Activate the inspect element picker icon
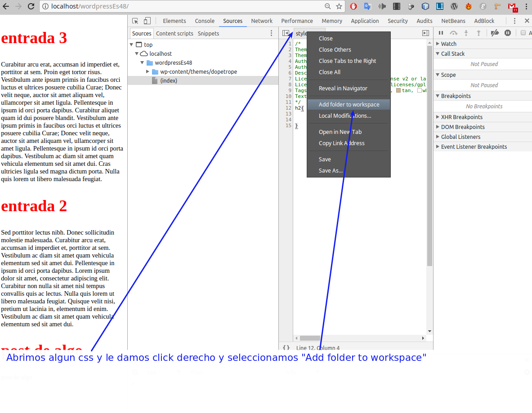 tap(135, 21)
